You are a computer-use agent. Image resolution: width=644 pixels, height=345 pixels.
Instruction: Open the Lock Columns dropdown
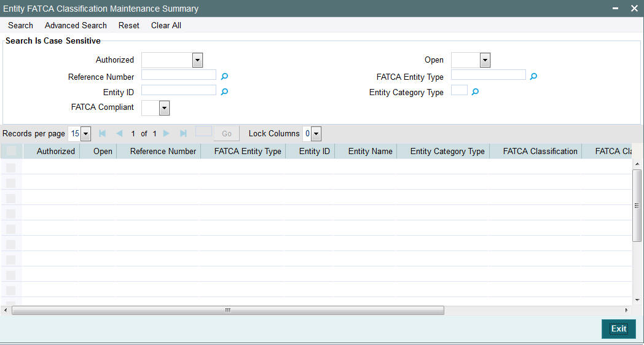point(316,134)
